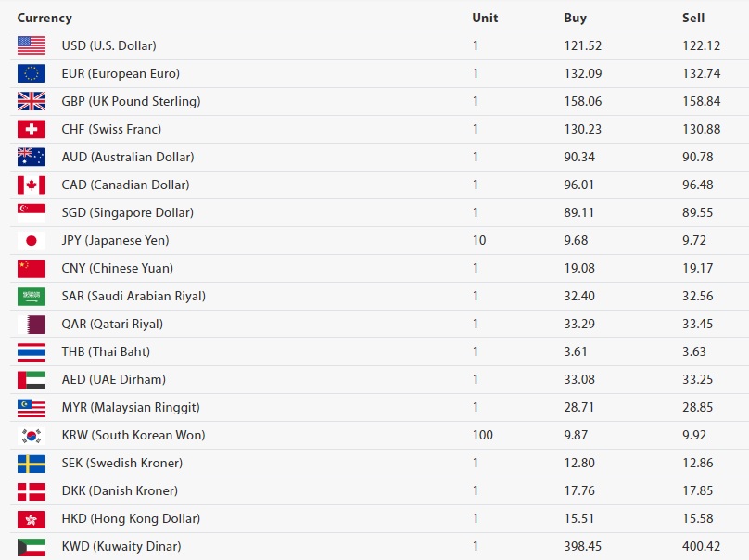Image resolution: width=749 pixels, height=560 pixels.
Task: Click the Swiss flag icon
Action: 31,129
